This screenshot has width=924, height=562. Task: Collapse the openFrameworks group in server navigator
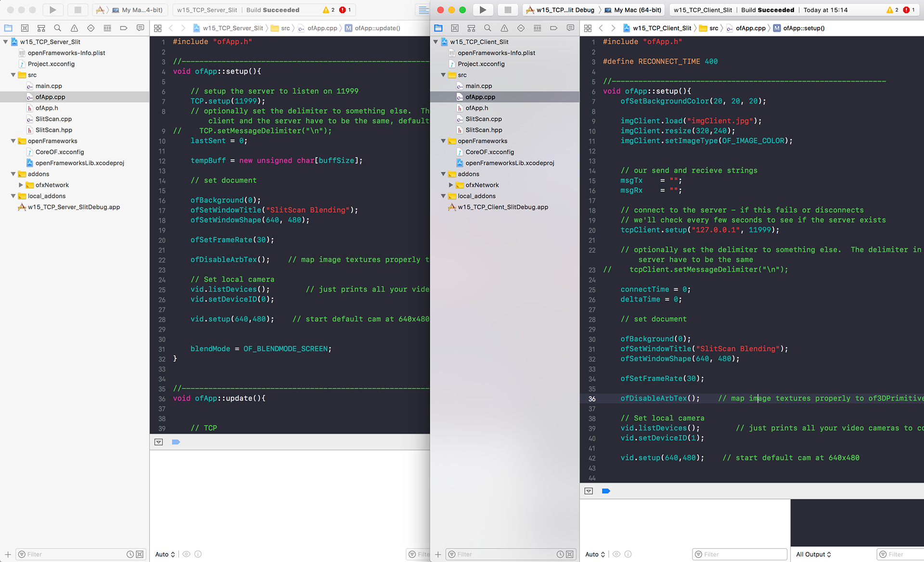pos(13,141)
